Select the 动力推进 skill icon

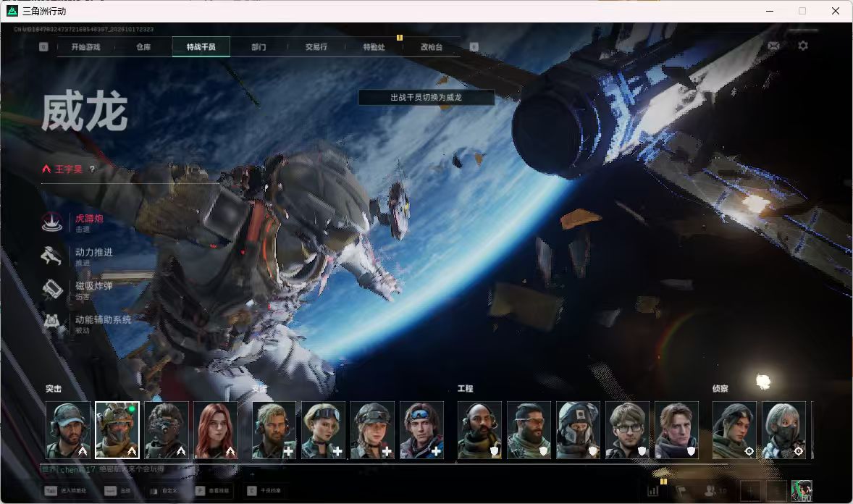tap(52, 256)
